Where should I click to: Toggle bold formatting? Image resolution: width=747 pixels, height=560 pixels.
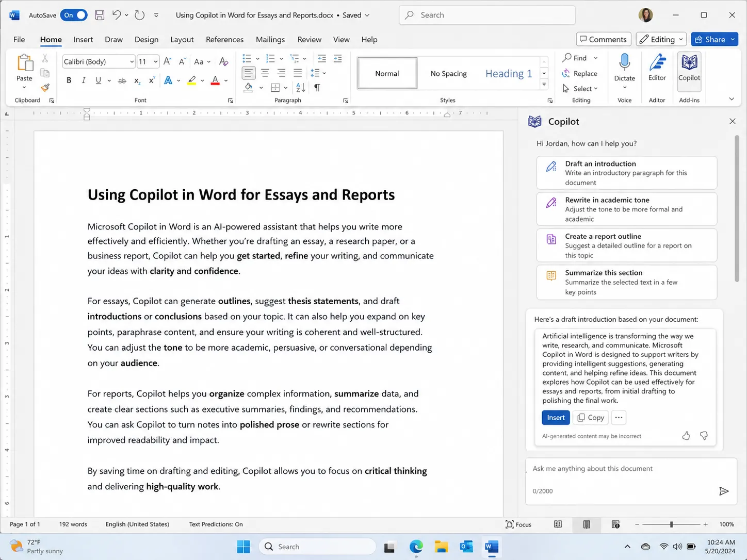point(69,80)
